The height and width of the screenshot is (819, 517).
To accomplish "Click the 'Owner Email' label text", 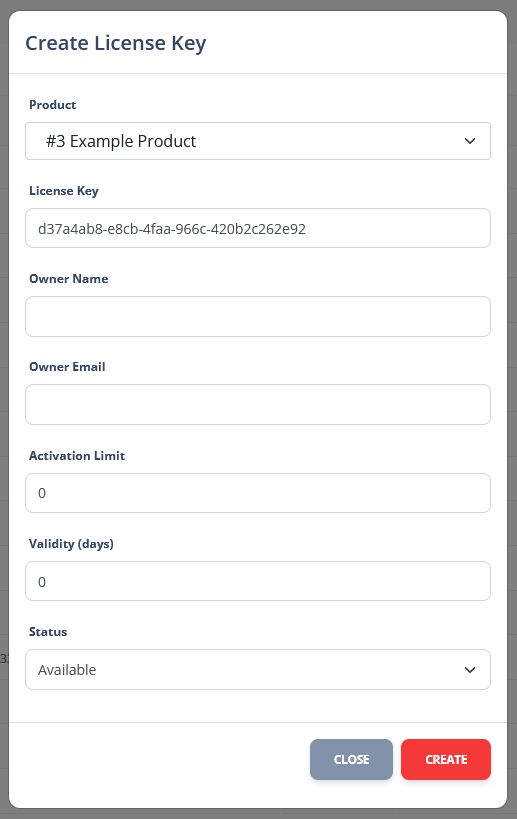I will (x=67, y=367).
